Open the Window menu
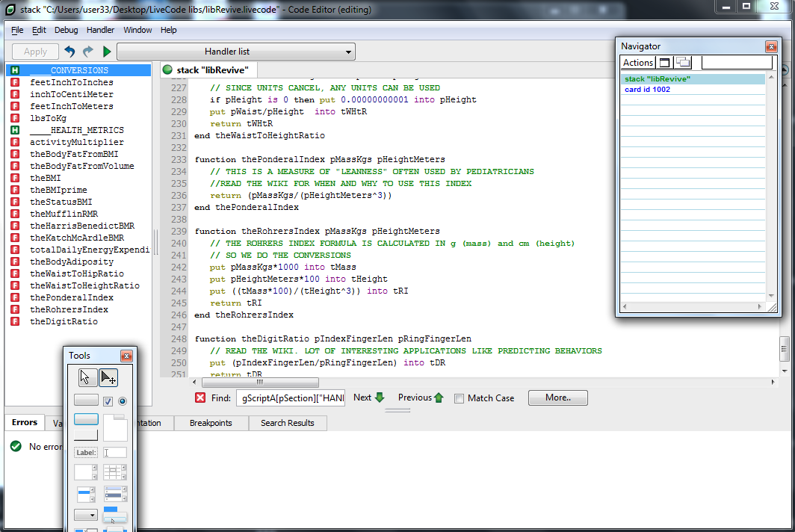 pos(137,30)
